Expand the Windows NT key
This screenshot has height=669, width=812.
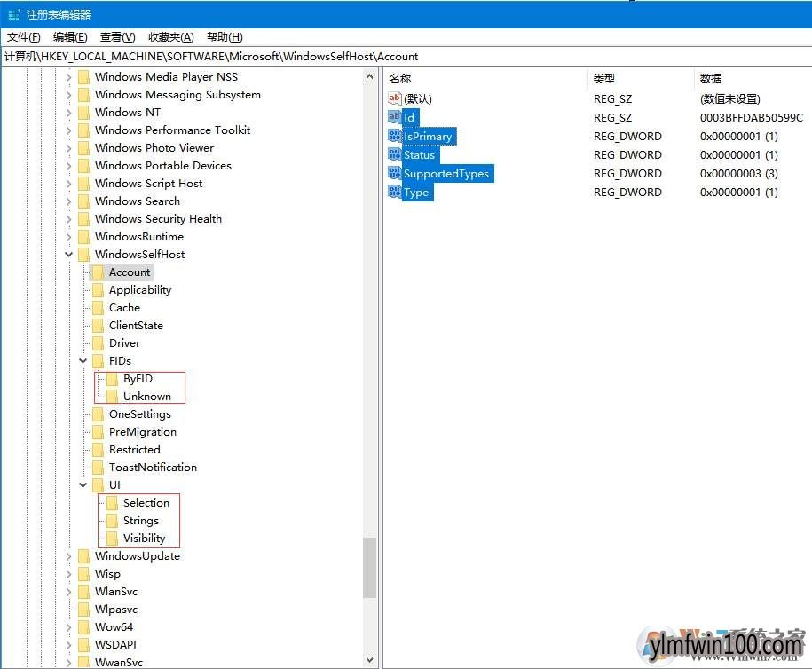[68, 113]
